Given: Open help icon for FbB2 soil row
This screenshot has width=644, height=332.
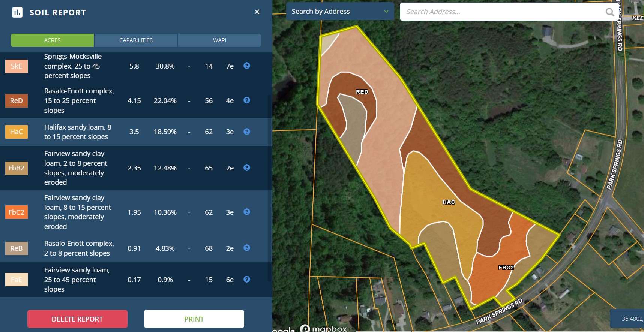Looking at the screenshot, I should (247, 168).
